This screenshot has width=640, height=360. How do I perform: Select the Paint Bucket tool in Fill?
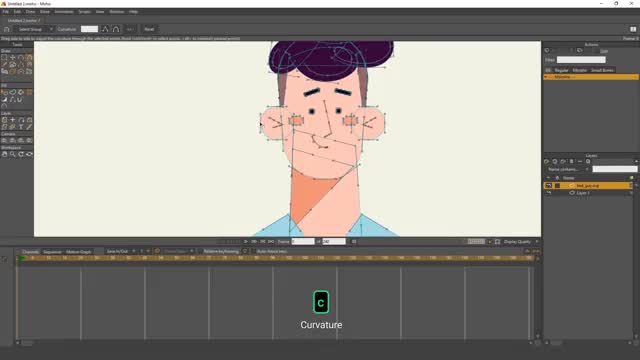21,92
